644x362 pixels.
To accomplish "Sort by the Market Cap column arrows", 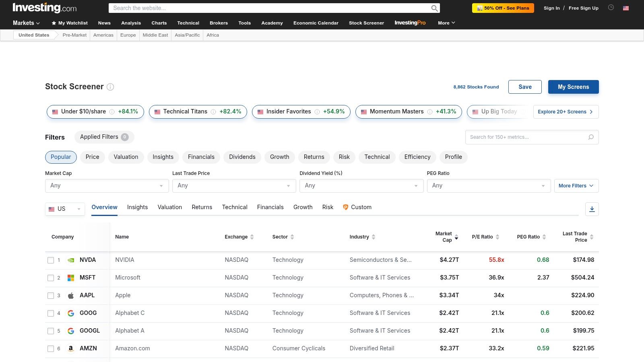I will click(456, 237).
